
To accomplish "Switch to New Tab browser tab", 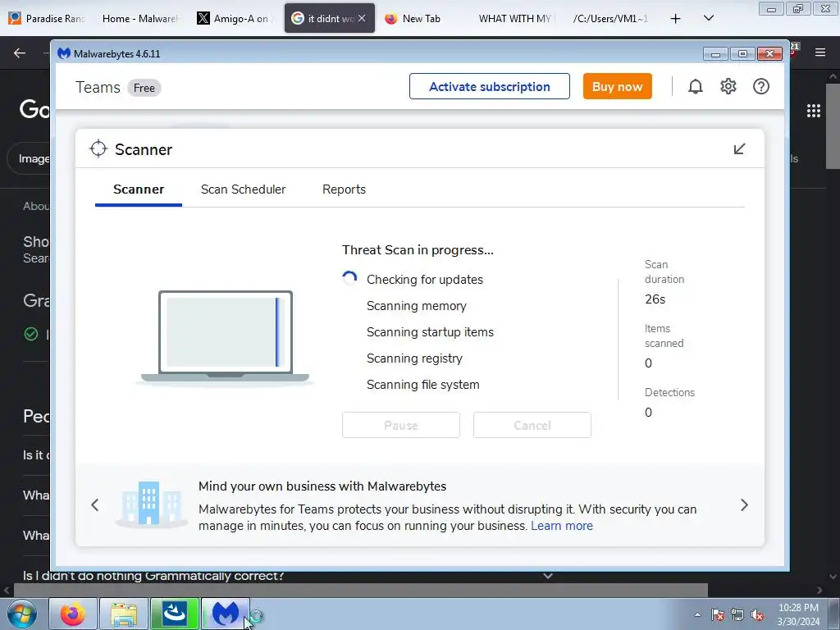I will 421,18.
